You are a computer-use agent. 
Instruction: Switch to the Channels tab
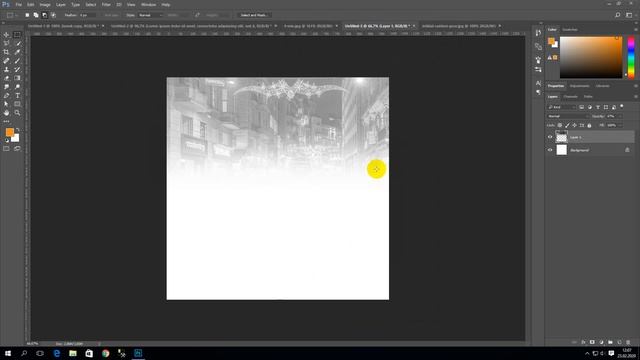pos(570,97)
